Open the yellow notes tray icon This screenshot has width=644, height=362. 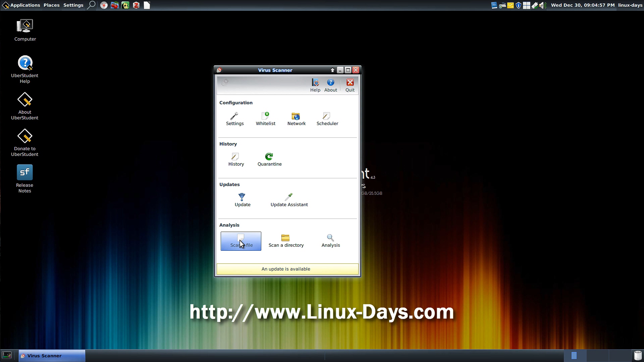coord(510,5)
